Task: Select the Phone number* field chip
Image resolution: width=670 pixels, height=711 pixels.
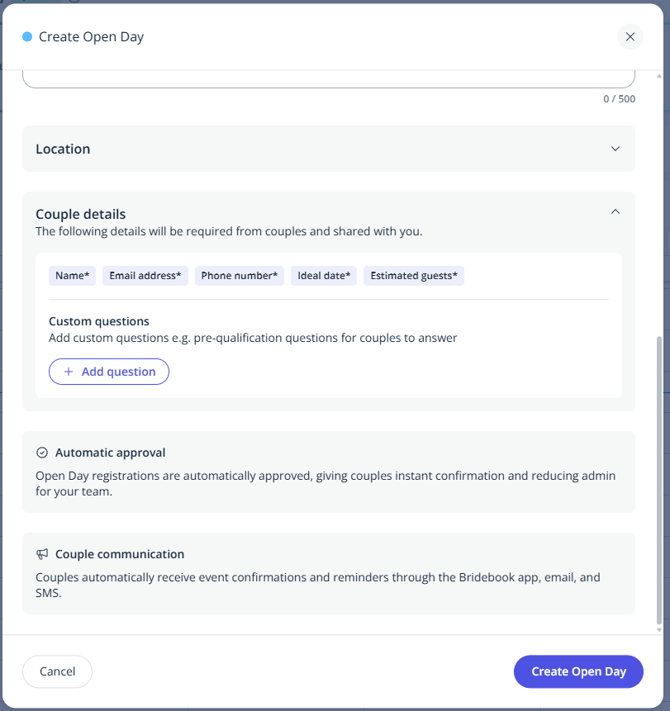Action: pos(240,276)
